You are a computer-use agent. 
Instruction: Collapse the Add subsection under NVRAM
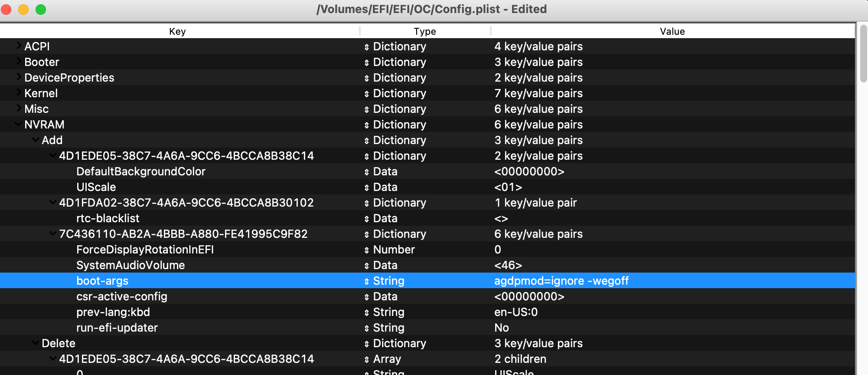click(36, 140)
